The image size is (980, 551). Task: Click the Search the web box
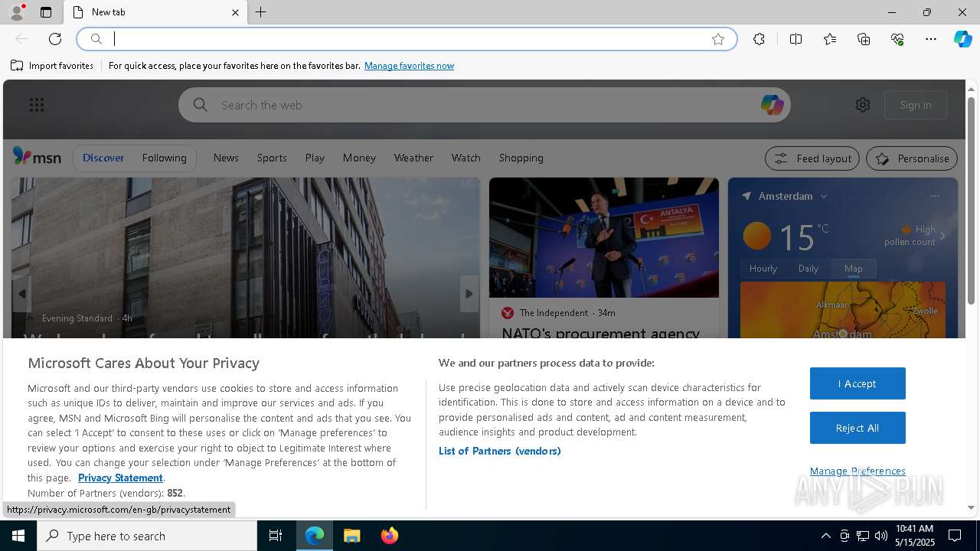click(485, 105)
